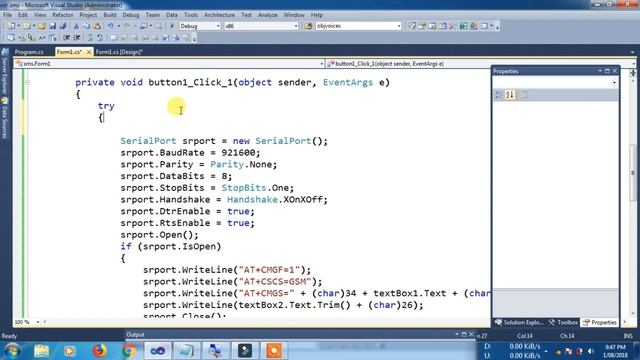
Task: Click the green Excel-like toolbar icon
Action: point(463,26)
